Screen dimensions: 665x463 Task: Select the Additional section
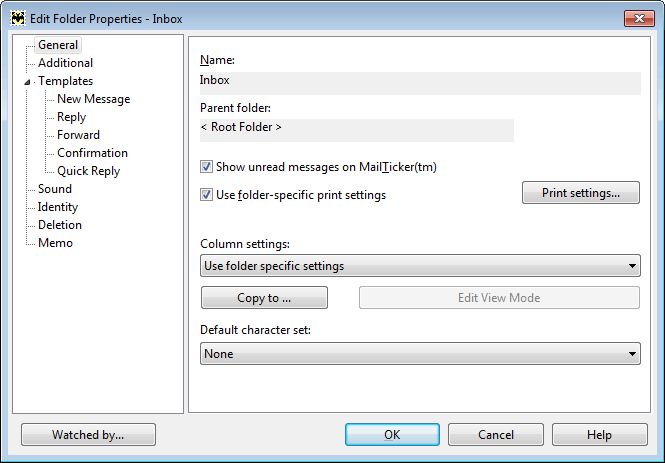pos(65,63)
